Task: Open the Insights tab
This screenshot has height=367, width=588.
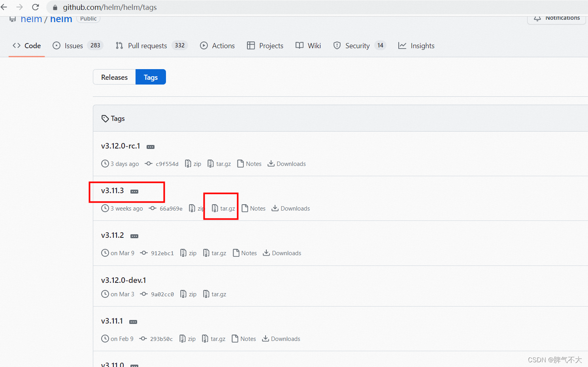Action: point(416,46)
